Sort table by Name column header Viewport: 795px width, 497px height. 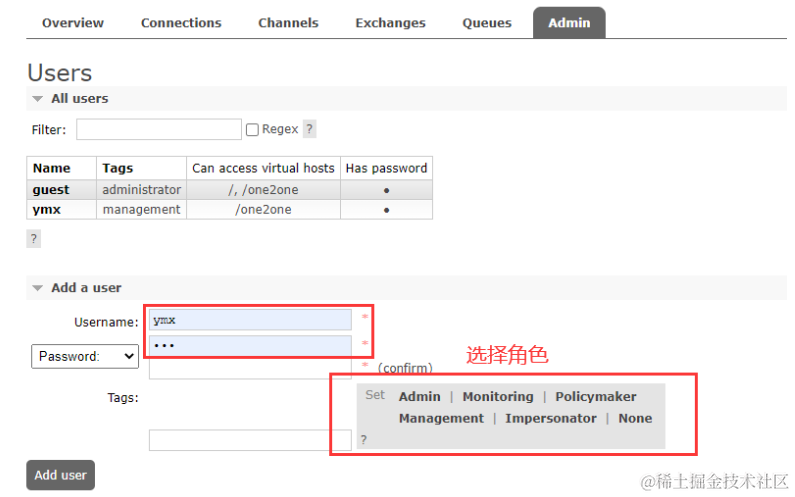[52, 168]
